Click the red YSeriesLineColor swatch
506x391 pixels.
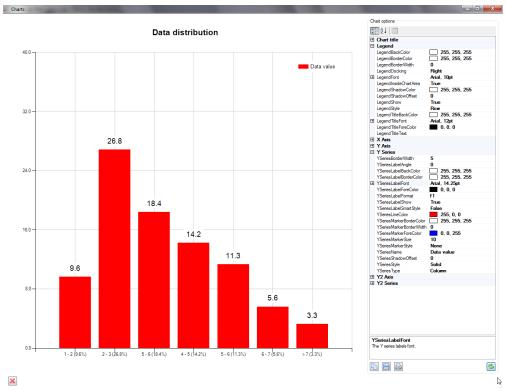tap(433, 214)
